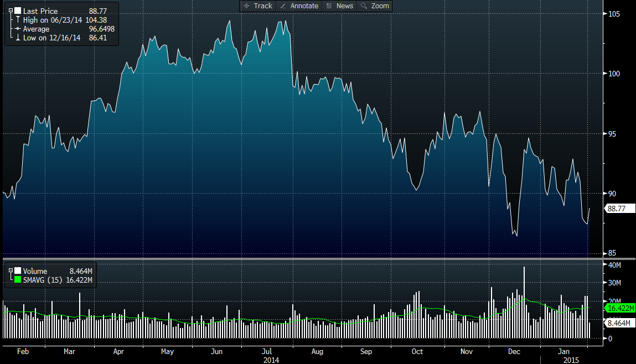Click the Track crosshair icon

[x=247, y=6]
